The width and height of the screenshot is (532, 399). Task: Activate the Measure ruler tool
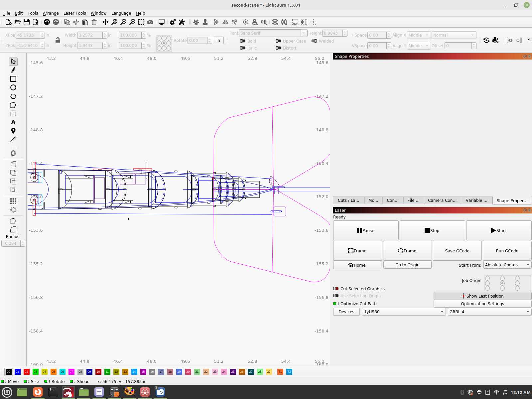(13, 139)
